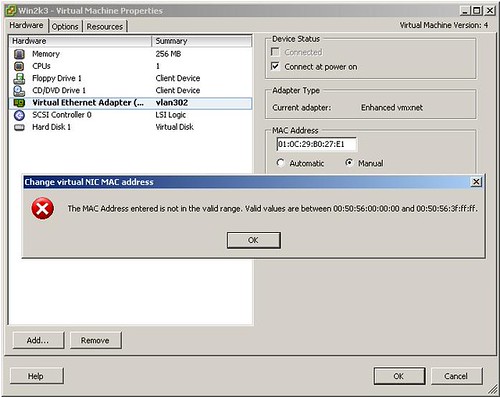Image resolution: width=500 pixels, height=397 pixels.
Task: Maximize the Virtual Machine Properties window
Action: point(477,11)
